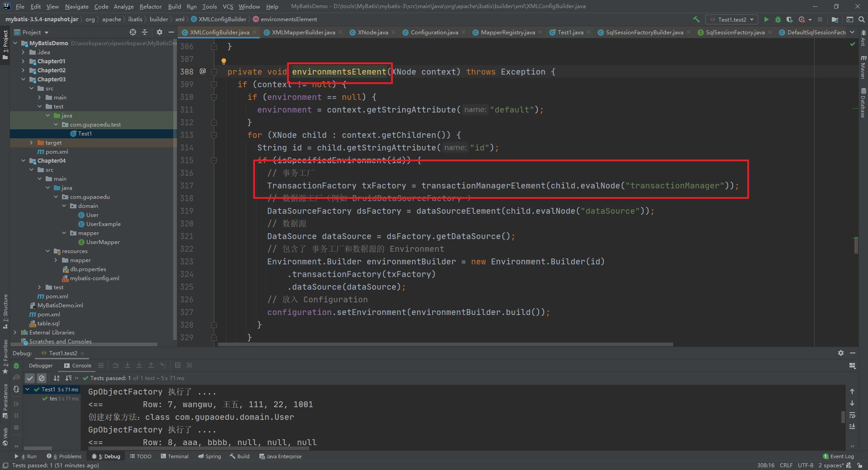Click Scroll to End icon in console
This screenshot has height=470, width=868.
tap(852, 426)
